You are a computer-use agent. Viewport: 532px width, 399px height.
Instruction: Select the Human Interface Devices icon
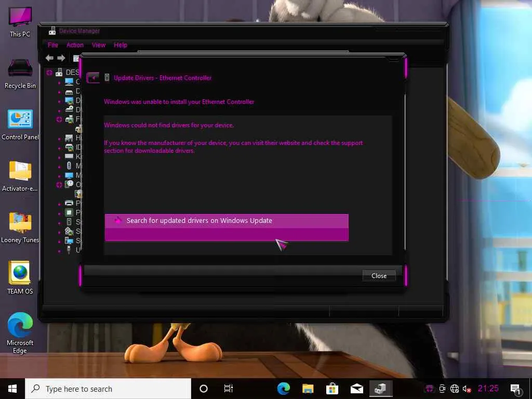69,138
